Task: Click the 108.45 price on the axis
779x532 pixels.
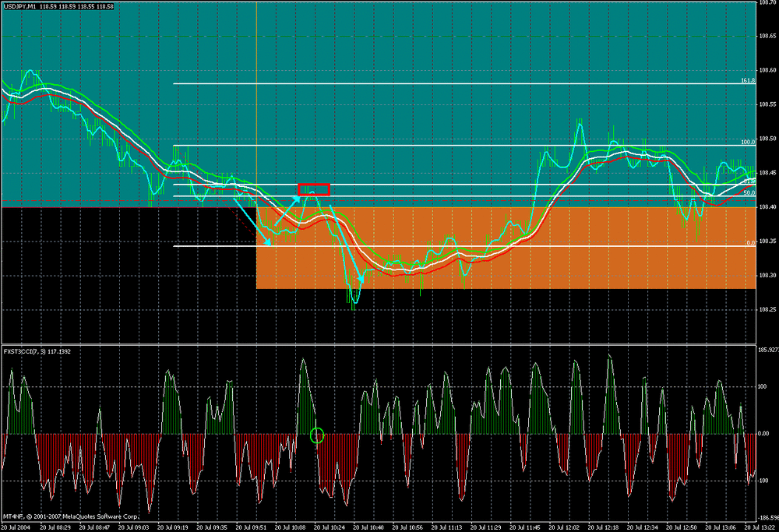Action: click(x=767, y=173)
